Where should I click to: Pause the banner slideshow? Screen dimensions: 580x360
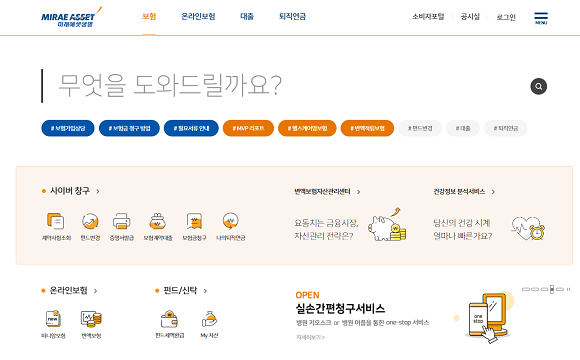point(569,289)
